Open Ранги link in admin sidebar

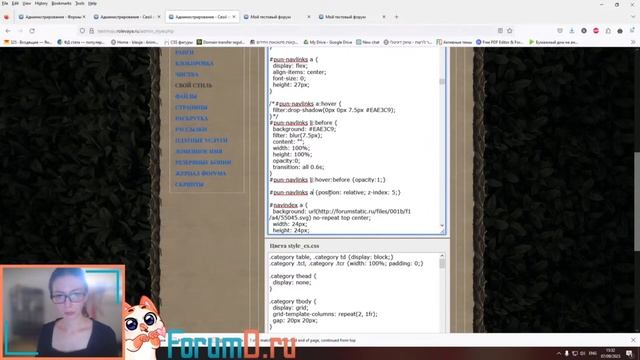[x=184, y=52]
